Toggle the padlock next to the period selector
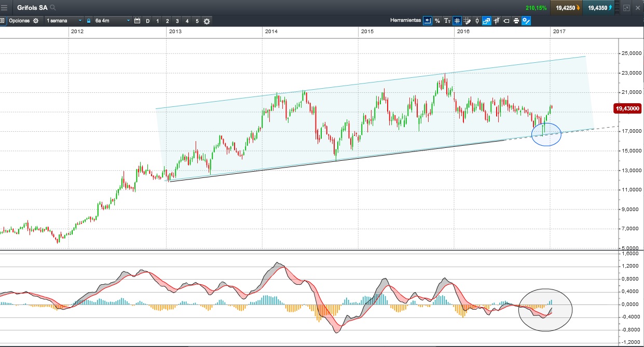Screen dimensions: 644x347 [89, 21]
